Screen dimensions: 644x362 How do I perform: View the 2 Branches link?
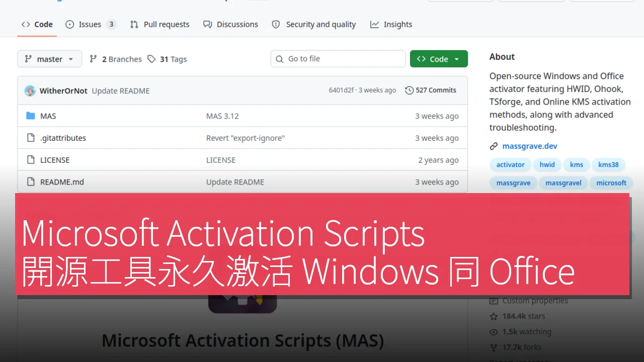116,59
